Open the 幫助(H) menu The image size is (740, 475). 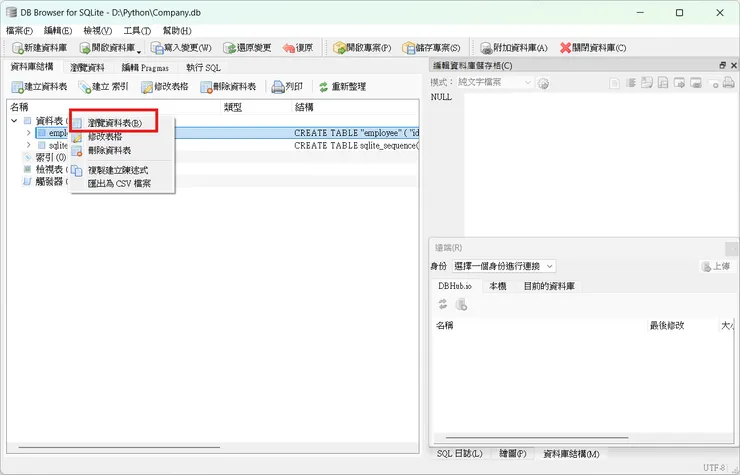[x=177, y=31]
